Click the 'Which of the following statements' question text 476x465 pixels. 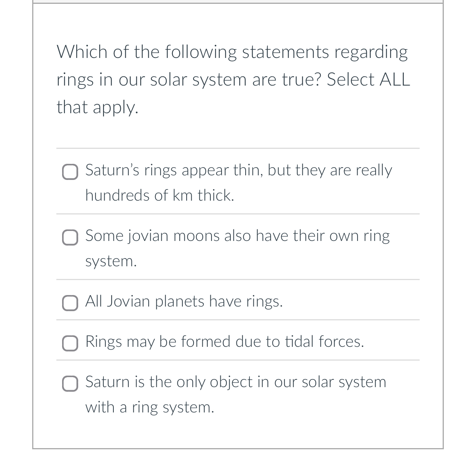point(232,52)
